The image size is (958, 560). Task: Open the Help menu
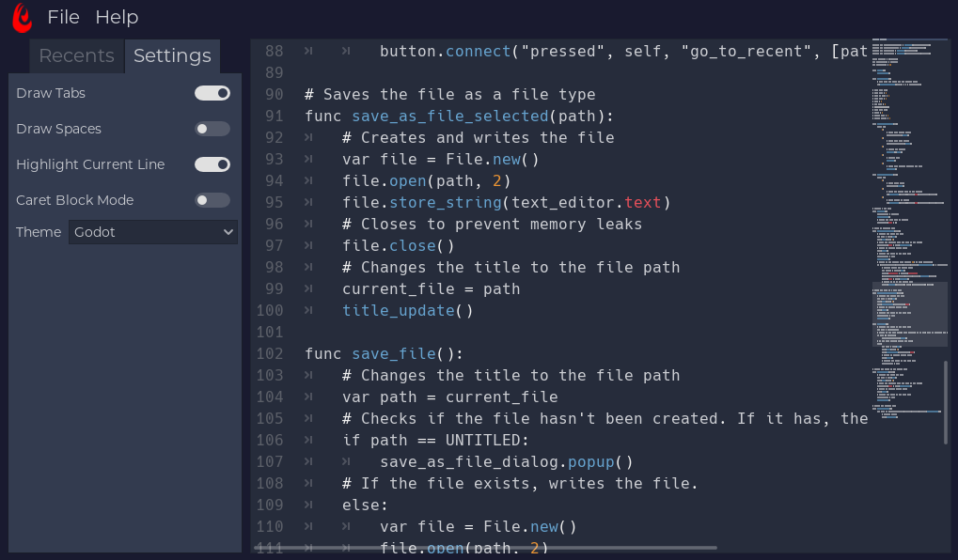pyautogui.click(x=117, y=17)
